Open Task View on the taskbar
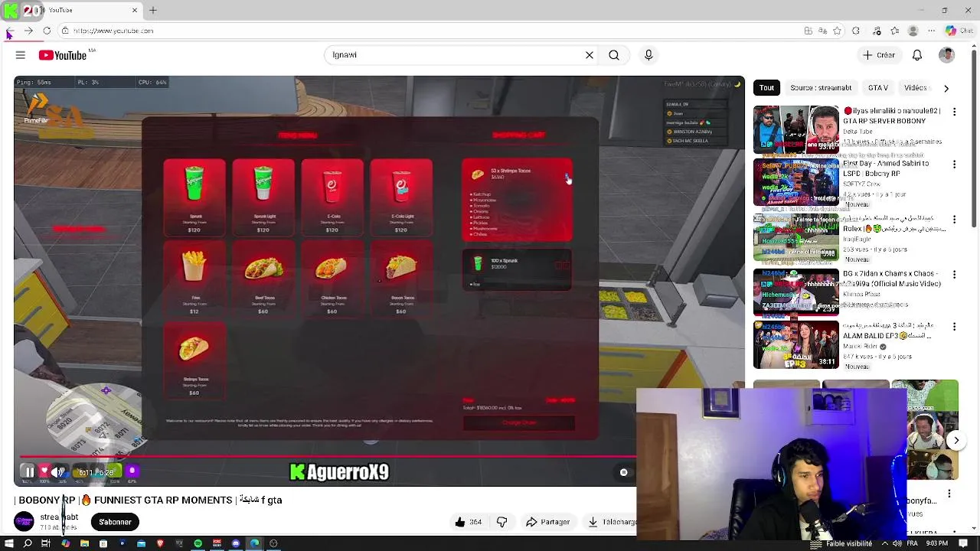This screenshot has width=980, height=551. click(46, 543)
